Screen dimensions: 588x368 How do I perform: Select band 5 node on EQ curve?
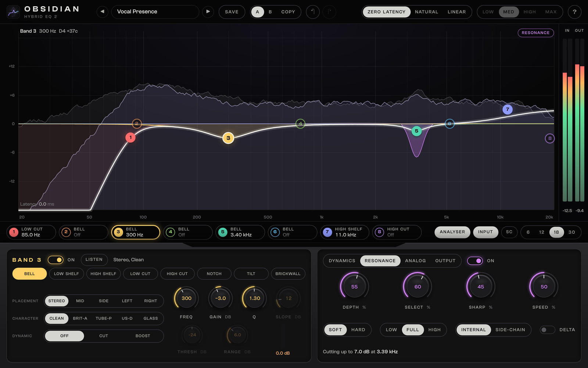pyautogui.click(x=416, y=131)
